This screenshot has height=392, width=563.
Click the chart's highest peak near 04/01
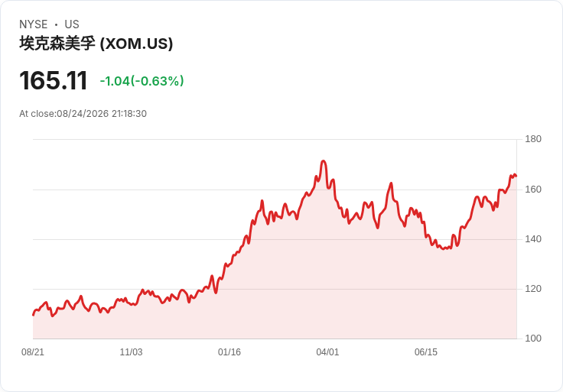coord(323,161)
